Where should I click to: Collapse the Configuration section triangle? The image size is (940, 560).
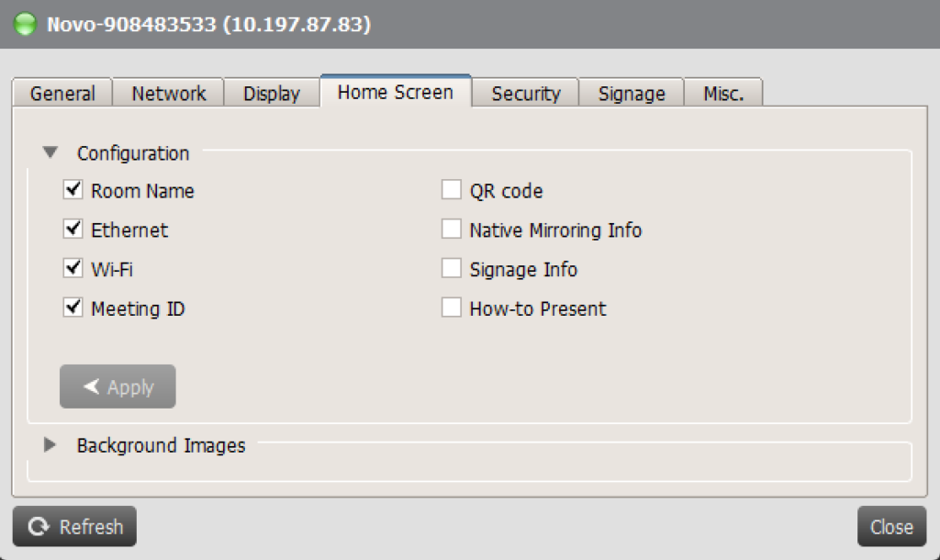(50, 152)
